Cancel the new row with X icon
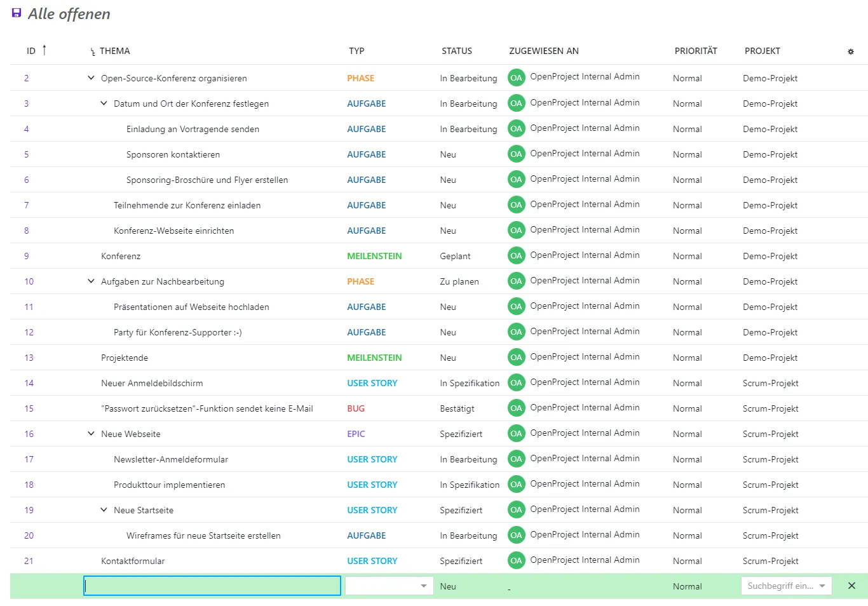 [x=851, y=586]
